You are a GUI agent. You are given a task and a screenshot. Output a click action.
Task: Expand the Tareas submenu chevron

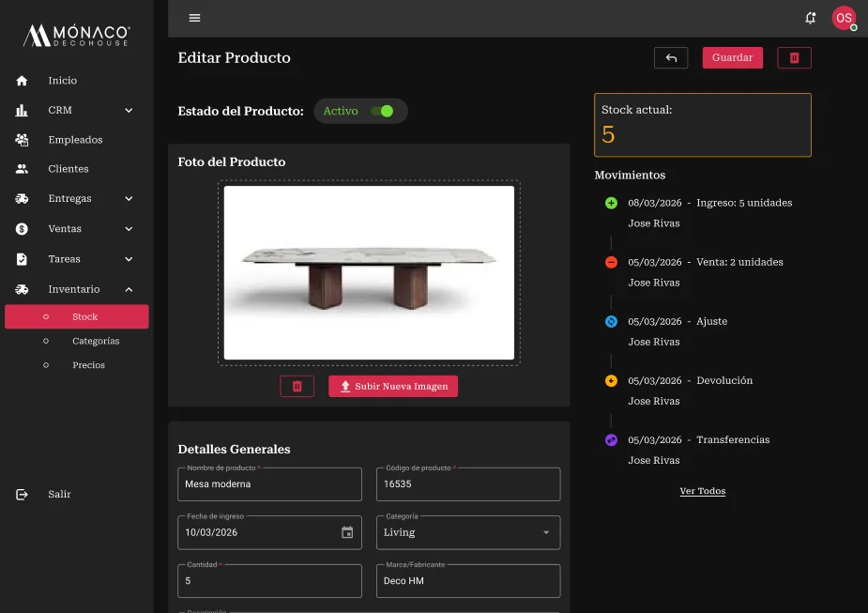(129, 259)
